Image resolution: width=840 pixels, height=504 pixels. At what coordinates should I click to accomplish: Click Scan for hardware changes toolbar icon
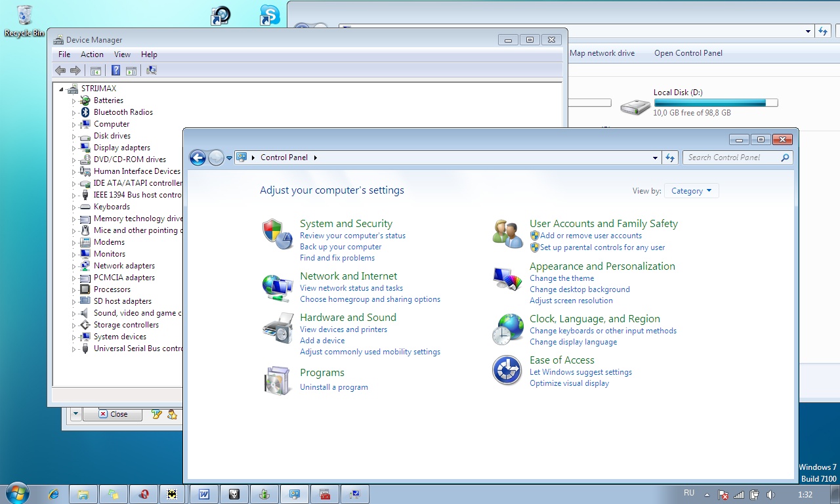pyautogui.click(x=152, y=71)
